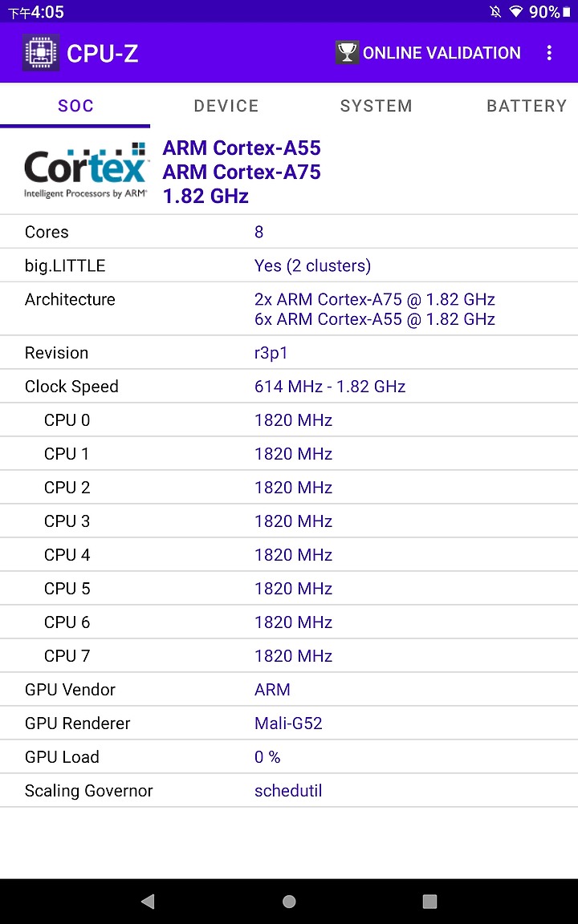The height and width of the screenshot is (924, 578).
Task: Click ONLINE VALIDATION text button
Action: pyautogui.click(x=442, y=53)
